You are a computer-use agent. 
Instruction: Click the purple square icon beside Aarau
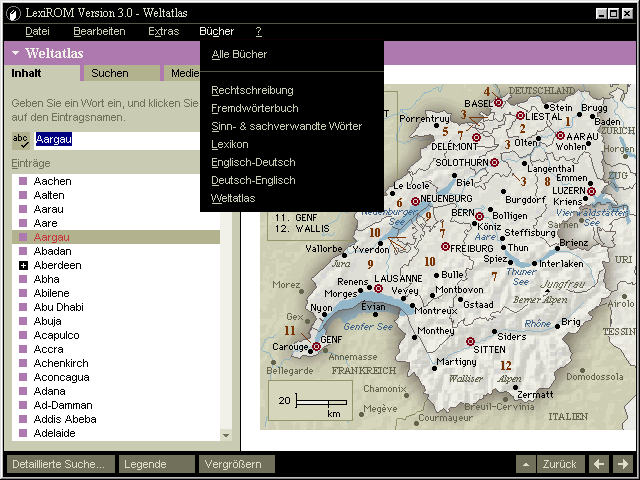[23, 209]
